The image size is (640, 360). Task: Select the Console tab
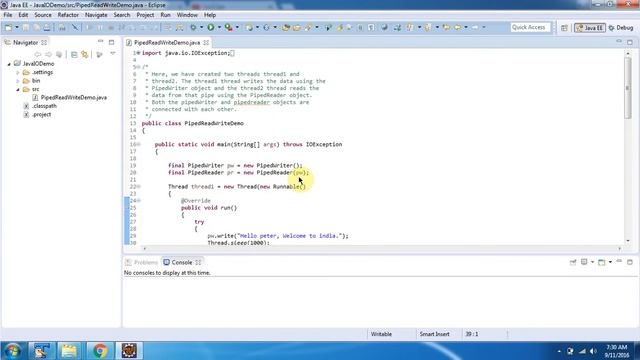pos(181,262)
